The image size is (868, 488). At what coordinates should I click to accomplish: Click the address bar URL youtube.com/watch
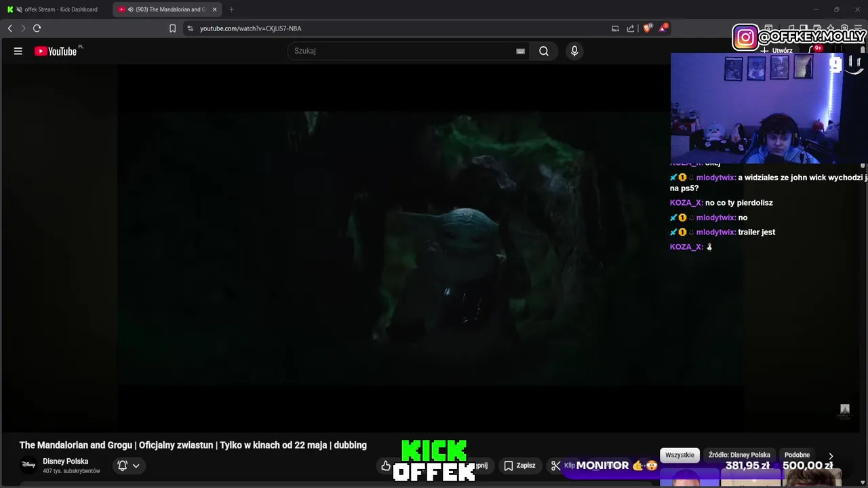(x=250, y=28)
